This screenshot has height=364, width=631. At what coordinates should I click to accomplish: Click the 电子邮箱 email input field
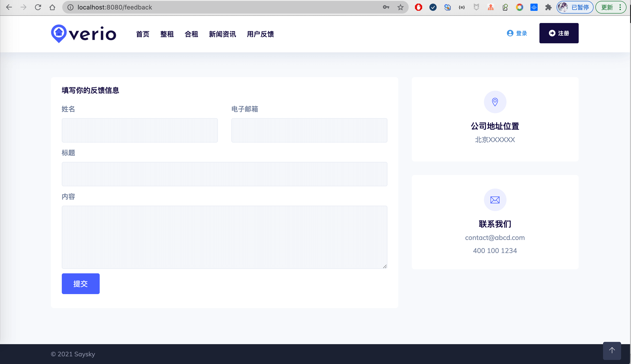point(309,130)
